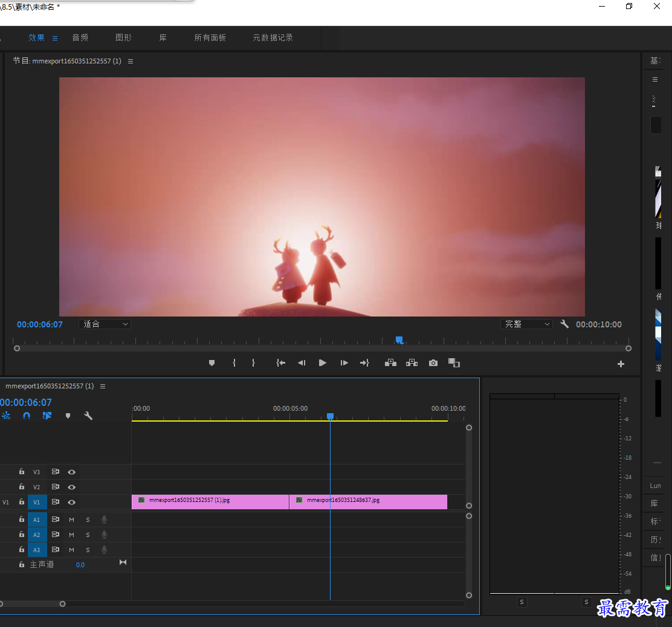Click timeline horizontal zoom scrollbar handle
This screenshot has width=672, height=627.
coord(63,604)
